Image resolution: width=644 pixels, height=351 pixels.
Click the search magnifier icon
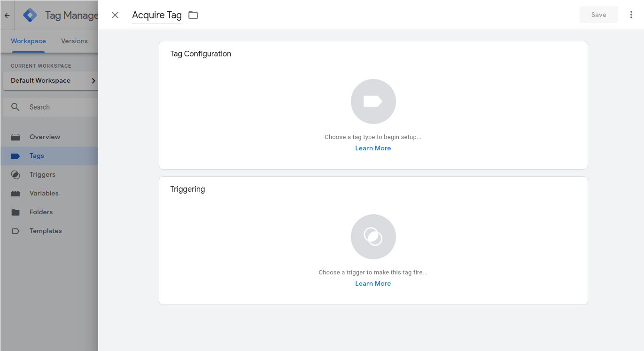[x=16, y=107]
